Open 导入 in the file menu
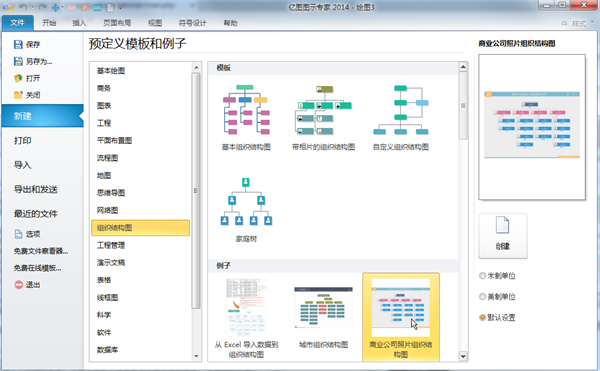This screenshot has width=600, height=371. [23, 165]
